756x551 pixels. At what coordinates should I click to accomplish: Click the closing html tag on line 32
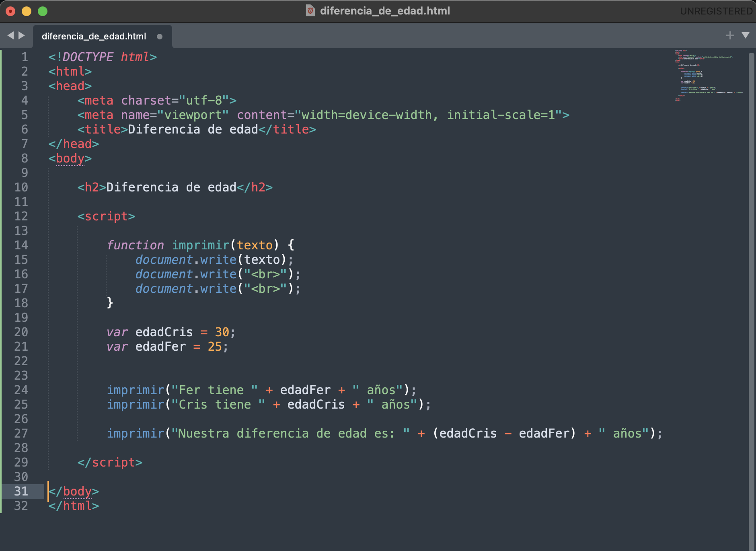click(x=74, y=506)
